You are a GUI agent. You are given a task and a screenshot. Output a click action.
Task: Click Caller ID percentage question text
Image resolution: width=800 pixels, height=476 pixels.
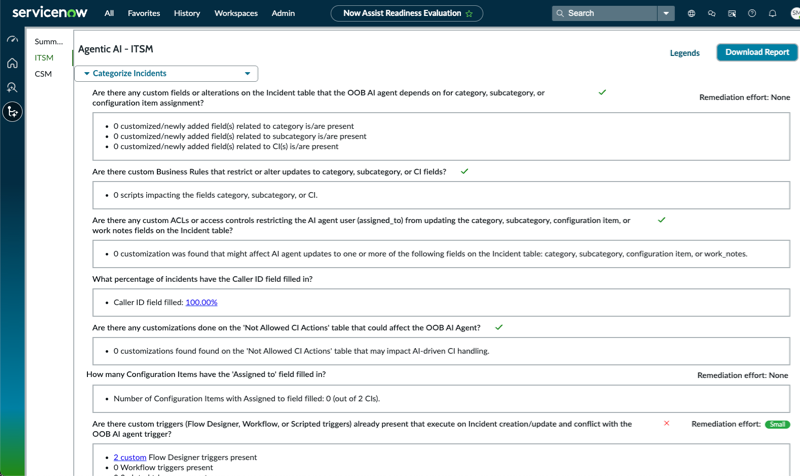202,279
